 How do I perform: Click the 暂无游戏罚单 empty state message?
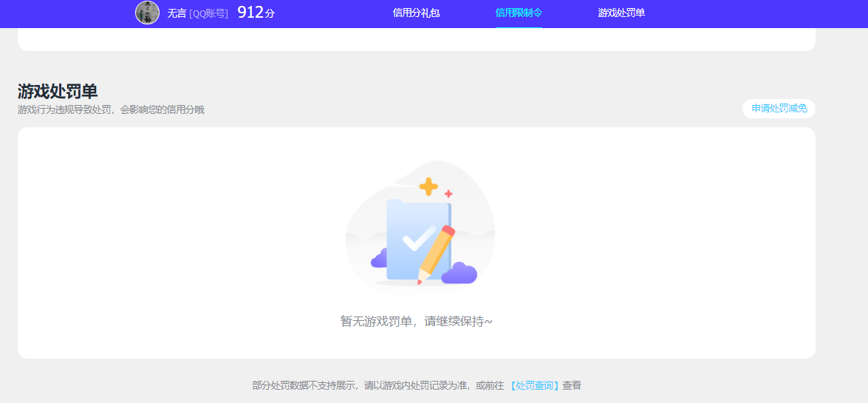point(416,321)
